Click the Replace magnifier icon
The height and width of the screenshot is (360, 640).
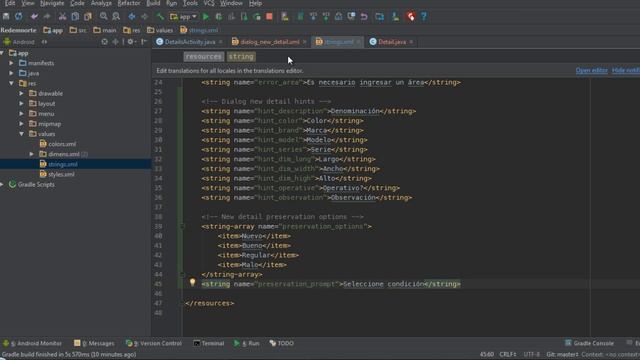(116, 17)
